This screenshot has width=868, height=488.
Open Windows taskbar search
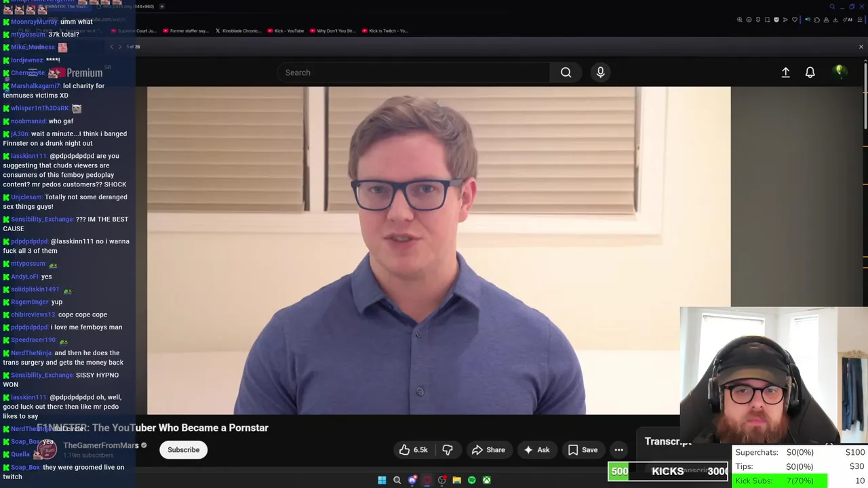[x=397, y=480]
